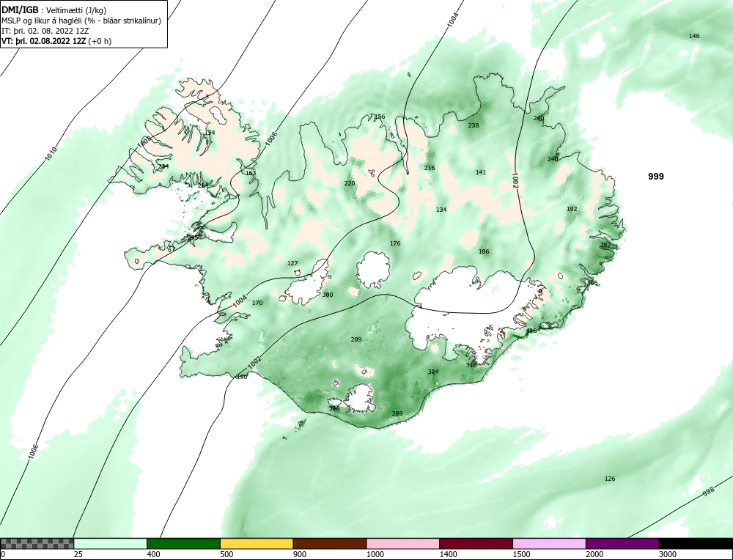The width and height of the screenshot is (733, 560).
Task: Select the 316 value on the map
Action: click(471, 365)
